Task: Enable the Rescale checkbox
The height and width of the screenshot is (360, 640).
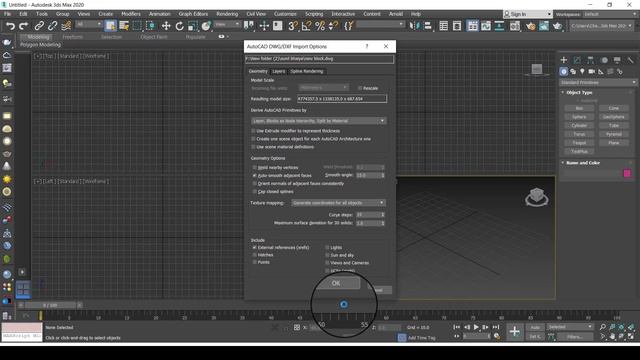Action: tap(360, 88)
